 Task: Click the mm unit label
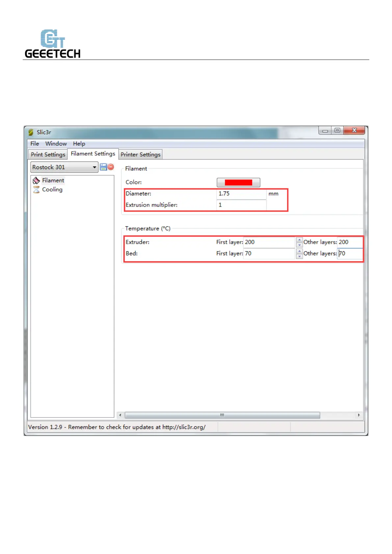pos(274,194)
